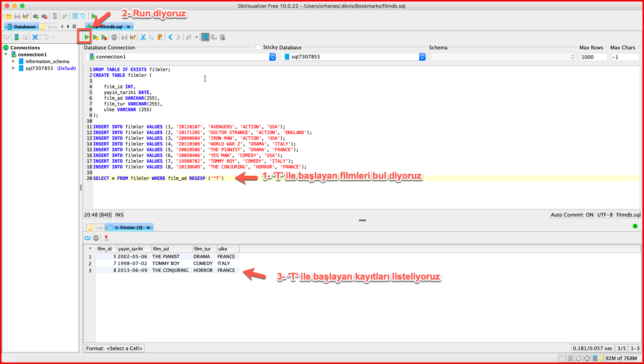Expand the information_schema tree node
644x364 pixels.
pyautogui.click(x=13, y=61)
